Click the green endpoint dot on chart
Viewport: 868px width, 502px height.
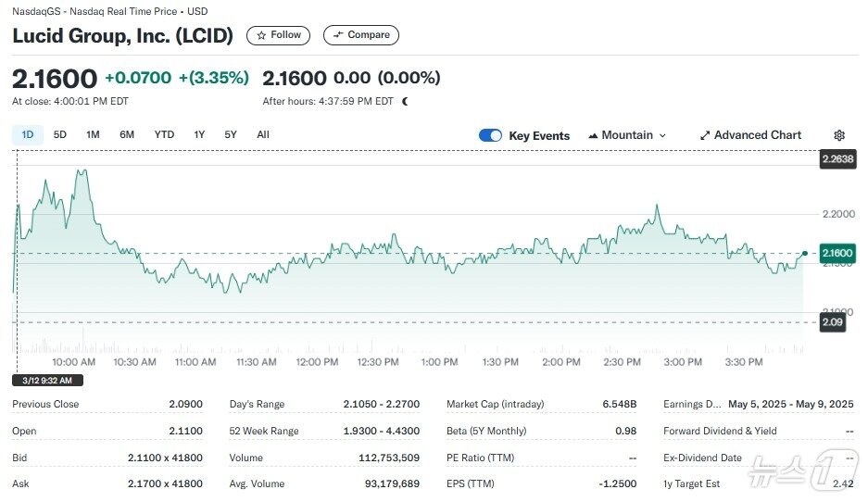805,253
